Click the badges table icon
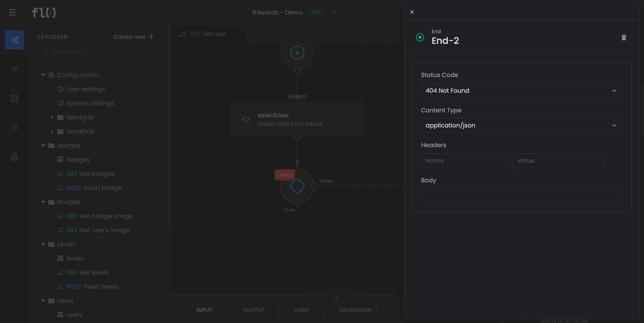 click(x=60, y=160)
